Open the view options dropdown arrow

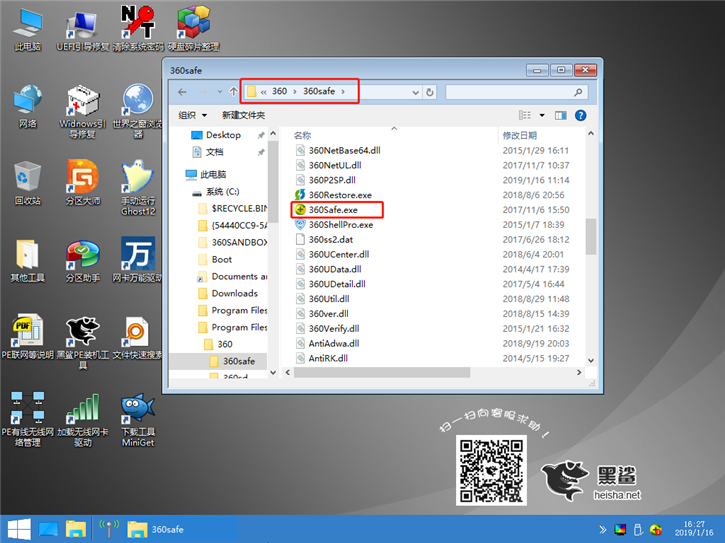pos(541,115)
